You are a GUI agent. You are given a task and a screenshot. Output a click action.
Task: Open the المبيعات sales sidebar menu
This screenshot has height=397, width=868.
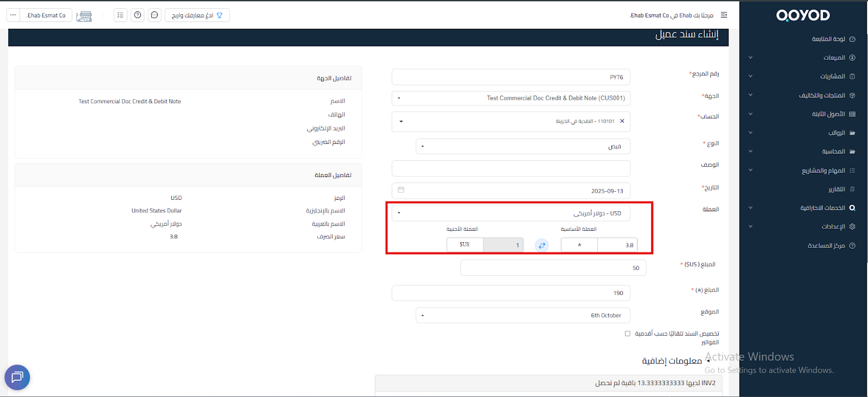point(834,58)
